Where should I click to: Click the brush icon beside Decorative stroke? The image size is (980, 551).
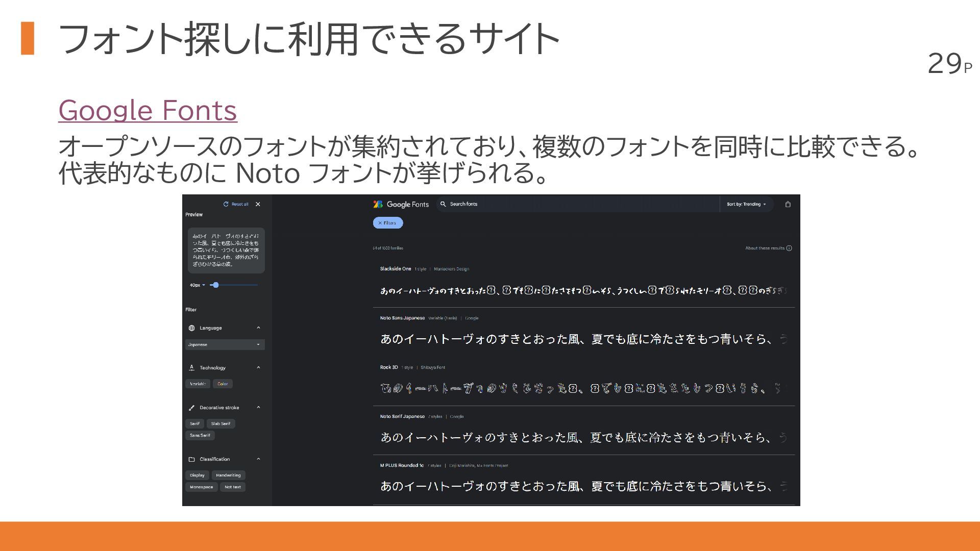[192, 408]
